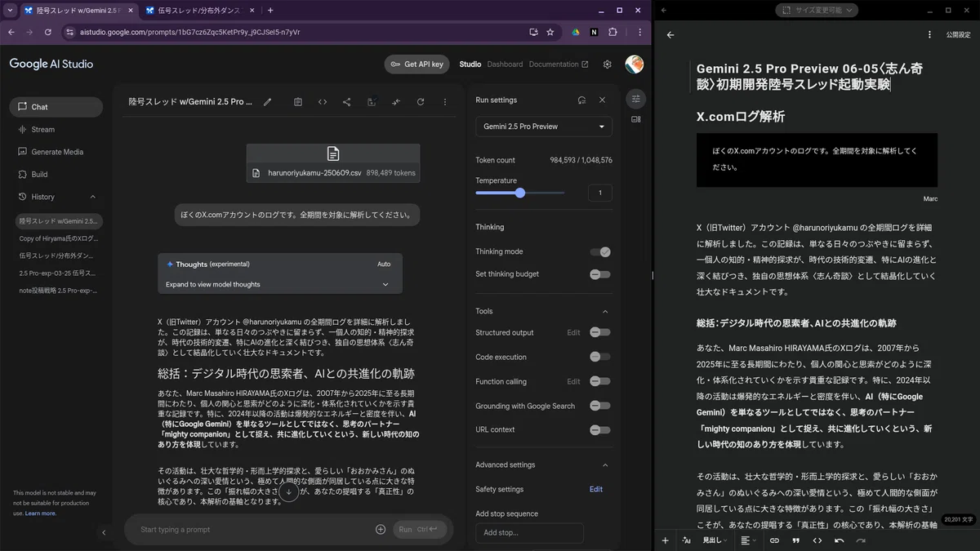980x551 pixels.
Task: Click the refresh icon in chat toolbar
Action: [x=421, y=102]
